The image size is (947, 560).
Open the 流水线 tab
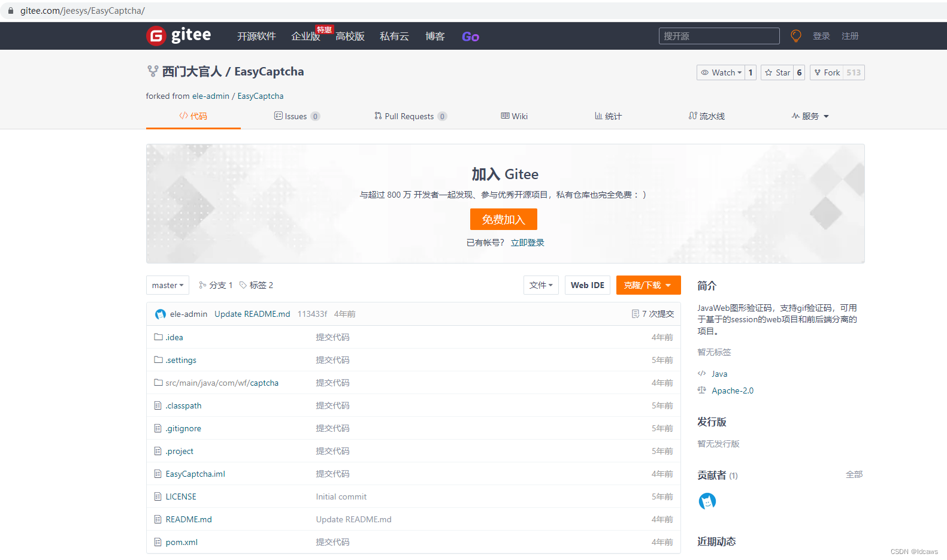point(707,116)
